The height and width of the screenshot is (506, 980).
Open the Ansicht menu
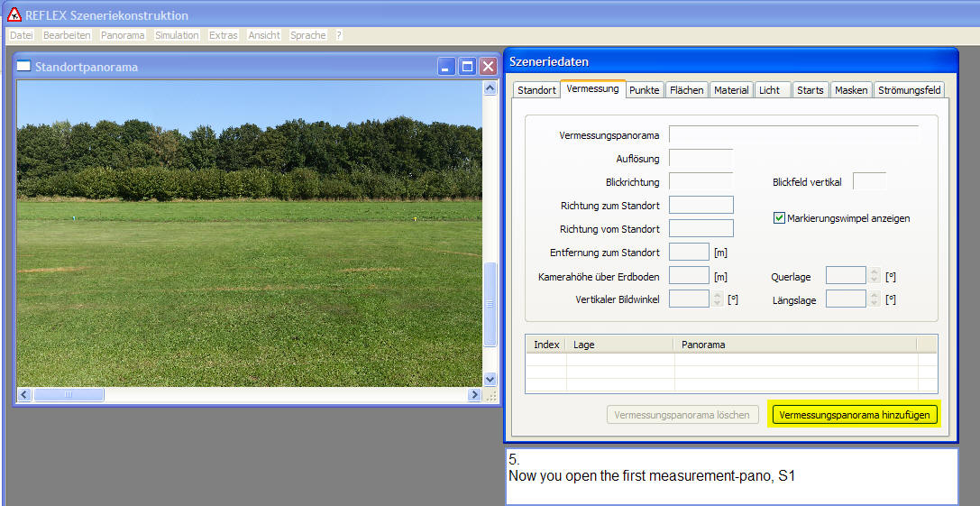(x=264, y=36)
